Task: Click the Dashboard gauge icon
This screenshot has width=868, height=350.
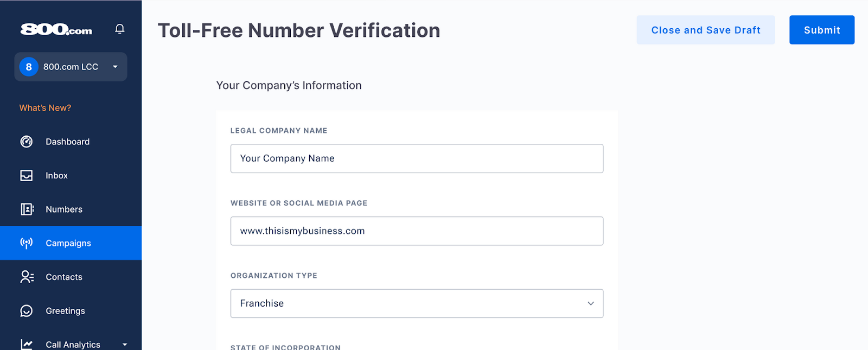Action: 27,142
